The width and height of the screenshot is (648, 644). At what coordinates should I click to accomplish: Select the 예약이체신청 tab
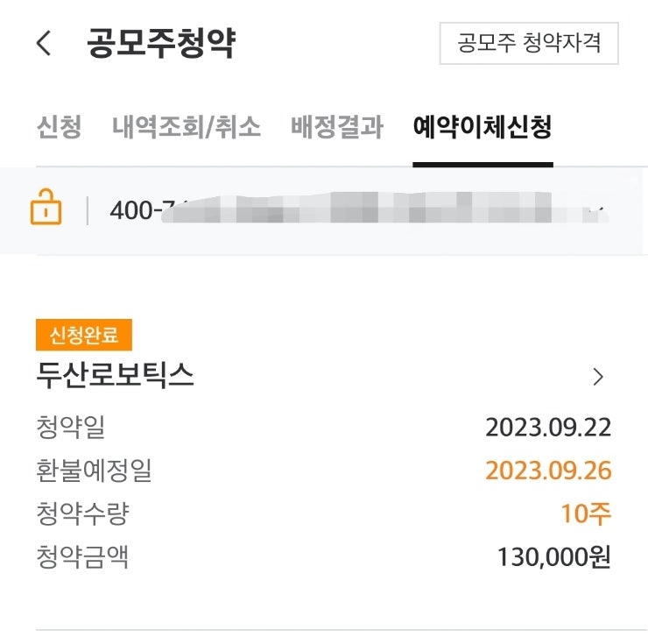tap(482, 128)
